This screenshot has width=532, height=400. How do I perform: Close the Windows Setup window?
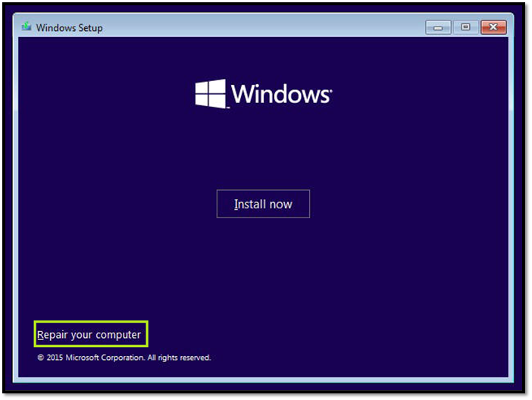493,27
